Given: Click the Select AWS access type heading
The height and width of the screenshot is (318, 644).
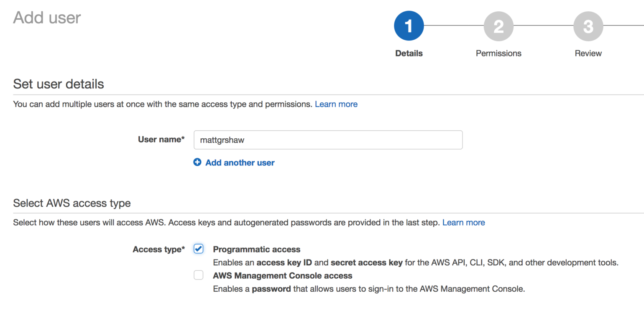Looking at the screenshot, I should pyautogui.click(x=72, y=203).
